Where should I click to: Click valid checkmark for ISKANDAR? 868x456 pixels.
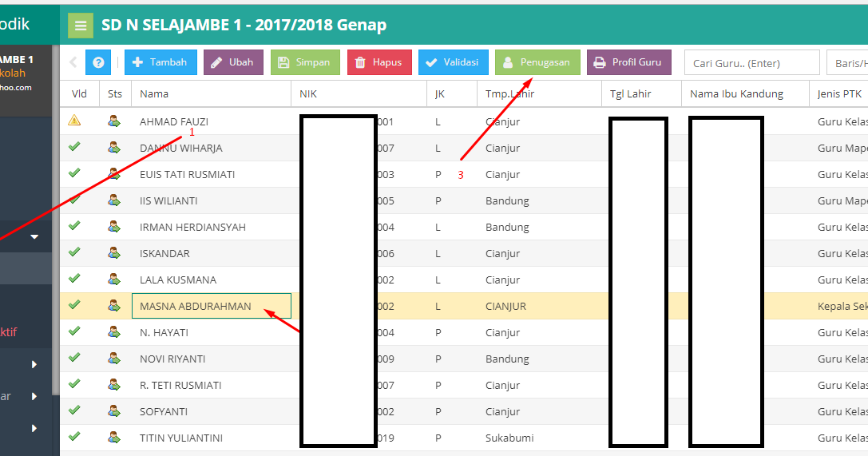point(74,252)
